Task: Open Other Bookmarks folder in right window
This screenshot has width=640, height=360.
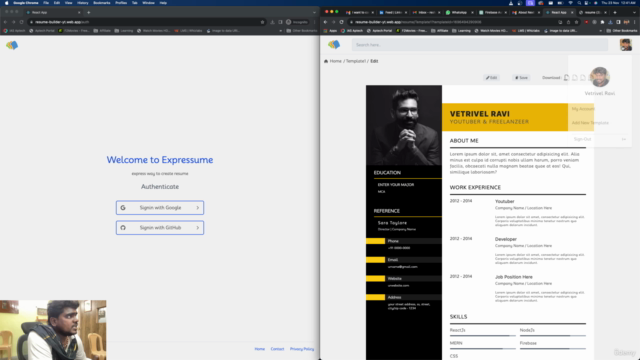Action: point(622,31)
